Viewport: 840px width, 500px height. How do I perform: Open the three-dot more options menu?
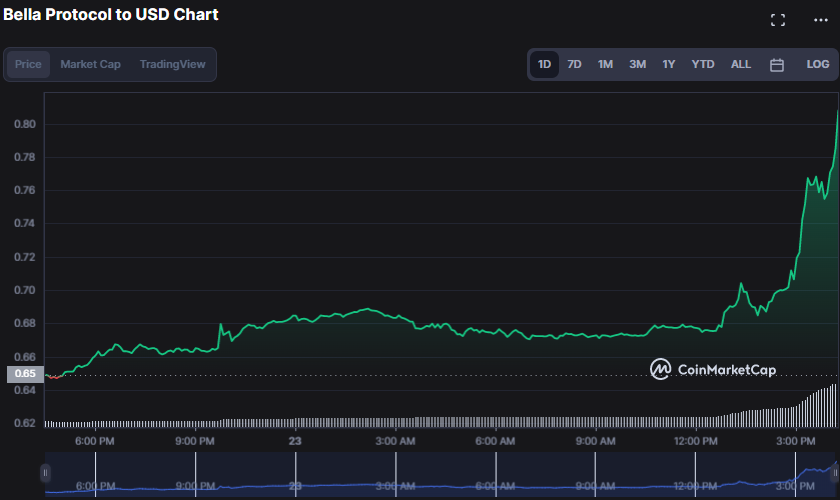[x=821, y=20]
